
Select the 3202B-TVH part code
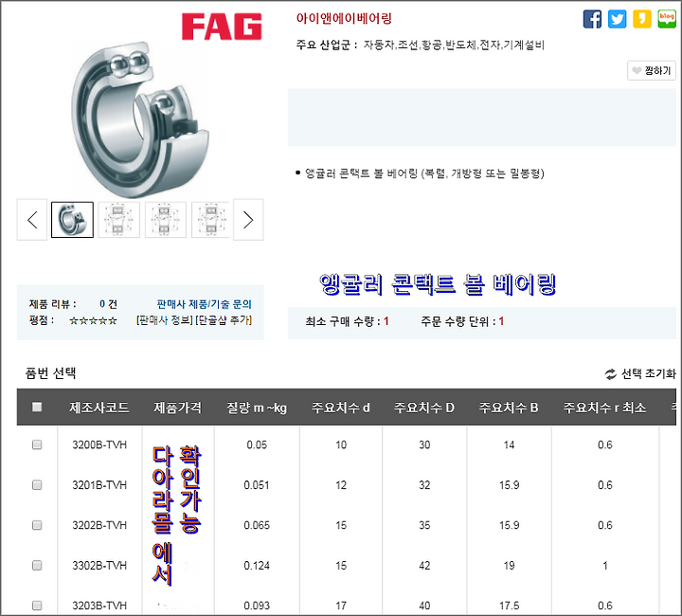click(99, 526)
